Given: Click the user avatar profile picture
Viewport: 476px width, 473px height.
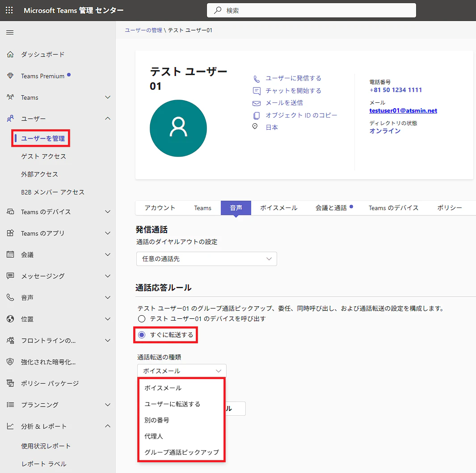Looking at the screenshot, I should (x=178, y=128).
